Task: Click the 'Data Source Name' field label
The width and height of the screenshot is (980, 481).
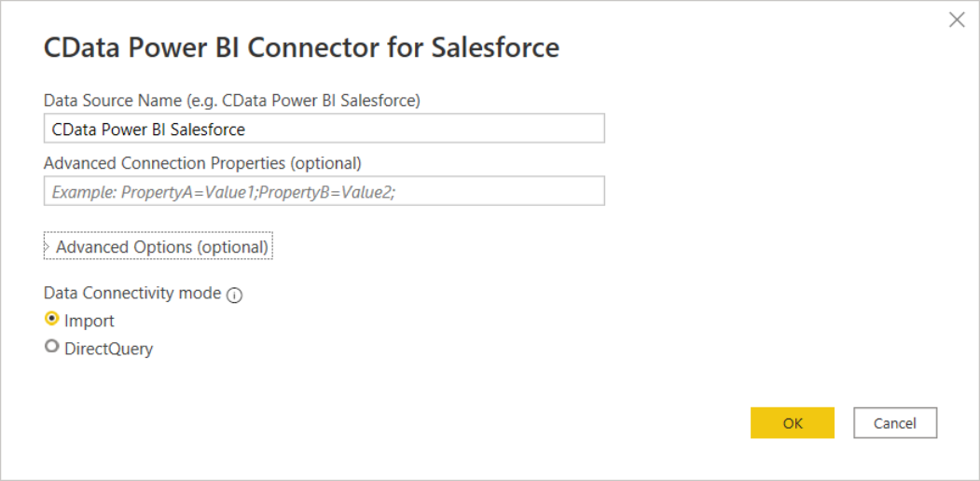Action: click(x=231, y=100)
